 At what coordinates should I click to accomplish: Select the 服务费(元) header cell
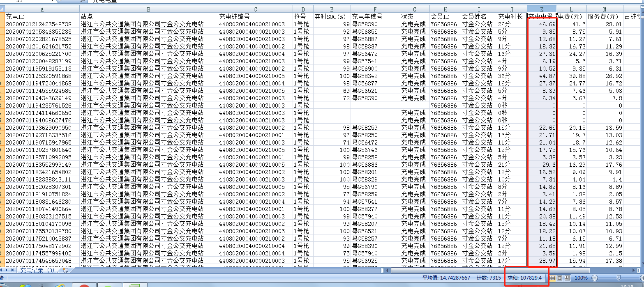pyautogui.click(x=605, y=17)
